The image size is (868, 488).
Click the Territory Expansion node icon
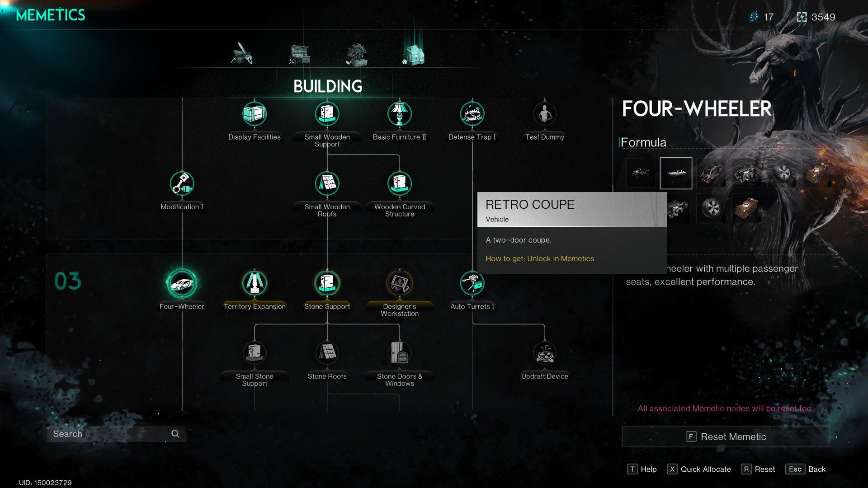[x=255, y=283]
